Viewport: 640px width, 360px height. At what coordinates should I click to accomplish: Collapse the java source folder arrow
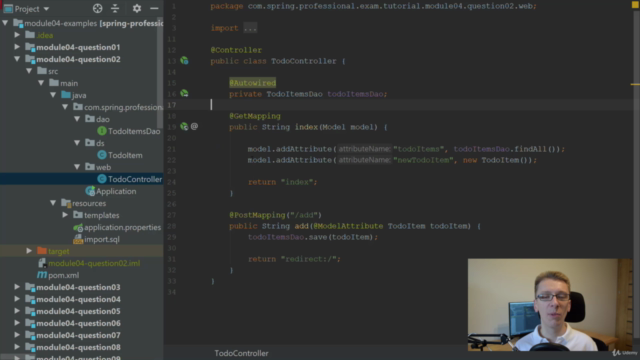click(x=53, y=95)
